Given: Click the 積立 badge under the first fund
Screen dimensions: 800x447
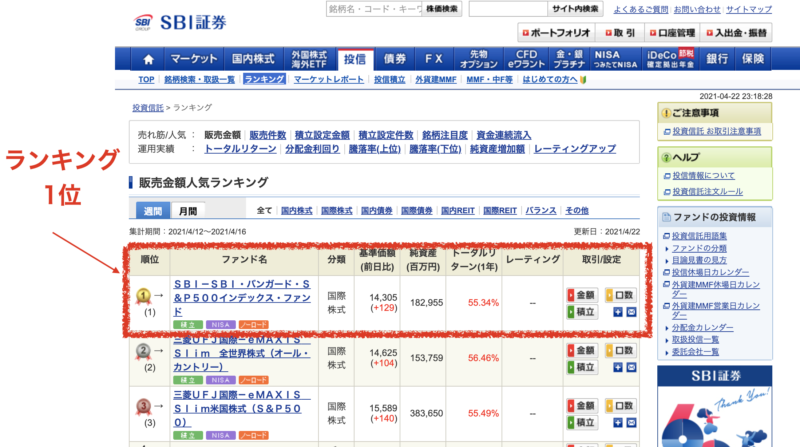Looking at the screenshot, I should [x=187, y=324].
